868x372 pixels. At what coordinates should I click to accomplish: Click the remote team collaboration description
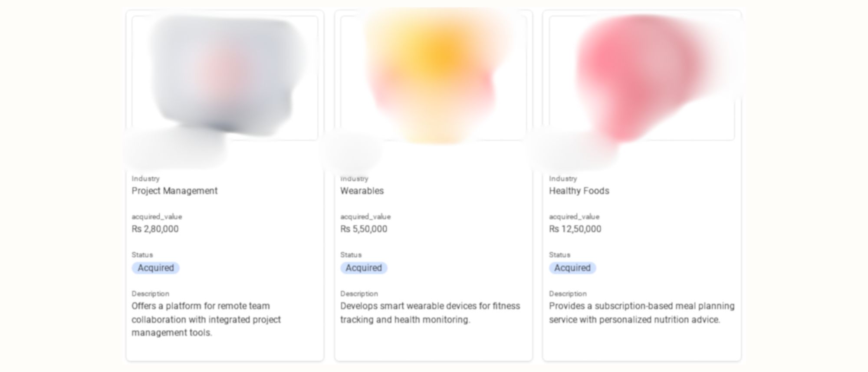pyautogui.click(x=206, y=319)
